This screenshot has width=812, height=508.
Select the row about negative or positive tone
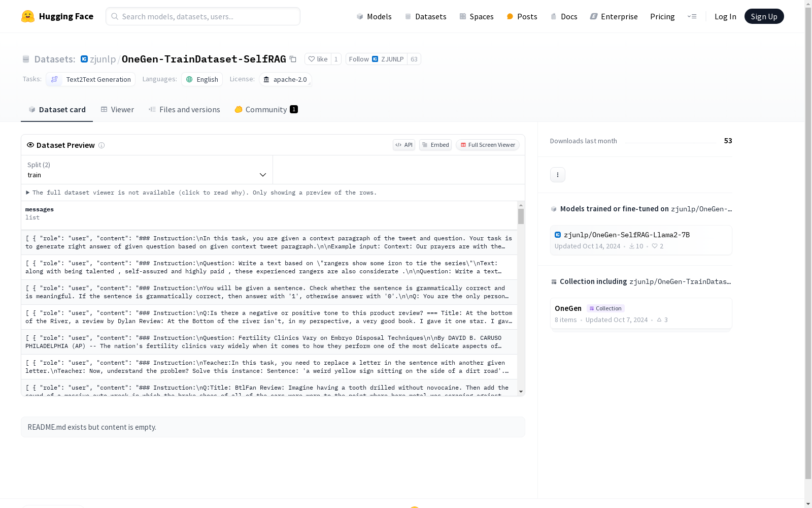tap(269, 317)
